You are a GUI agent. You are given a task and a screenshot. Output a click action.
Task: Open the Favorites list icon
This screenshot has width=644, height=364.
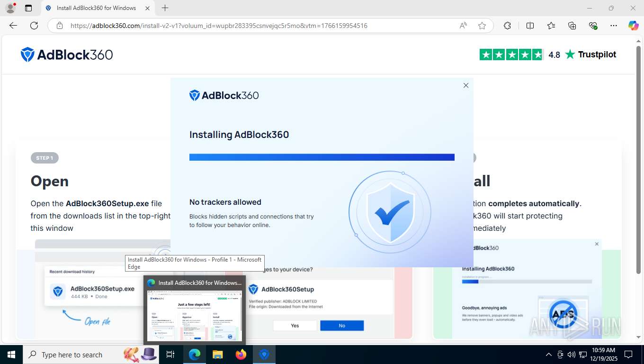point(551,26)
